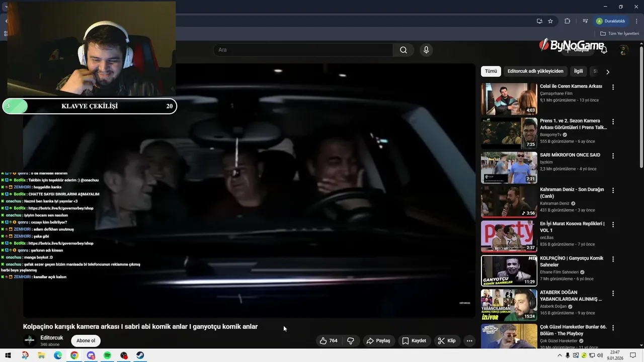Open options for Celal ile Ceren video

pos(613,87)
